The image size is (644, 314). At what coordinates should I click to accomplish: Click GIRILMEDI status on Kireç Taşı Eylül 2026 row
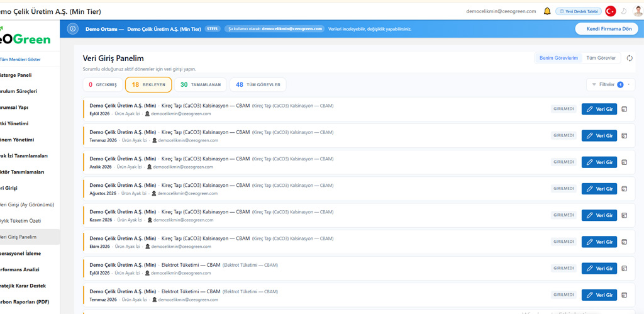click(563, 109)
